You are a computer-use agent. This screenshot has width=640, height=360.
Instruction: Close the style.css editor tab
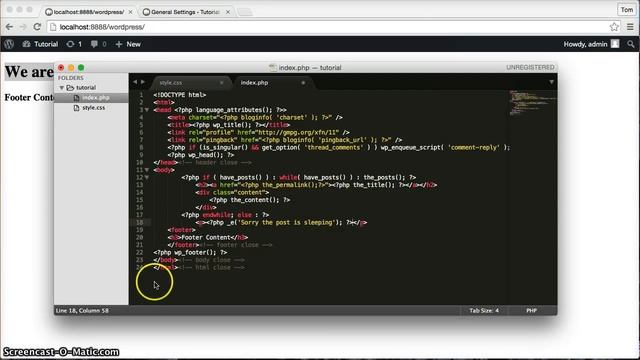(x=222, y=82)
